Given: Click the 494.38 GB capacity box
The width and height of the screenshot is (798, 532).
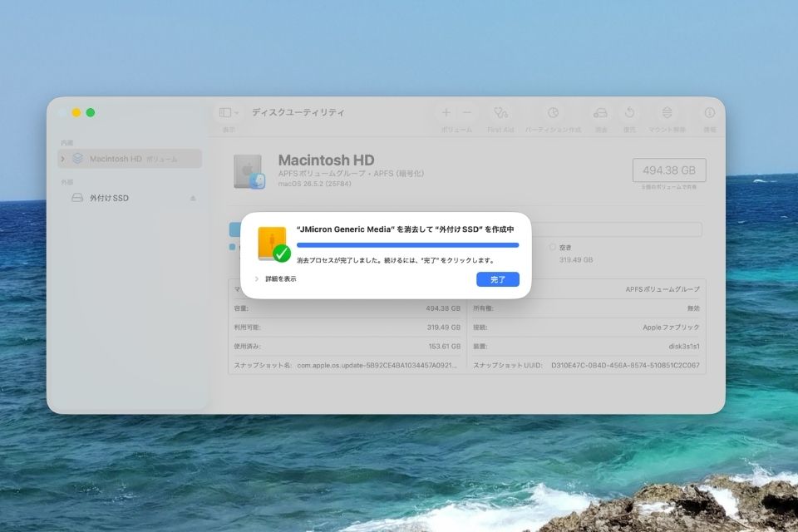Looking at the screenshot, I should point(668,170).
